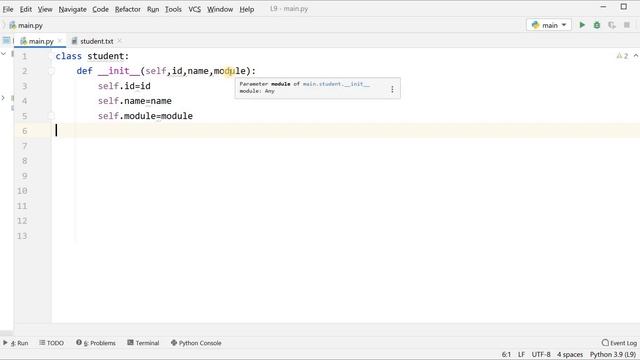Open the Event Log

click(x=619, y=343)
